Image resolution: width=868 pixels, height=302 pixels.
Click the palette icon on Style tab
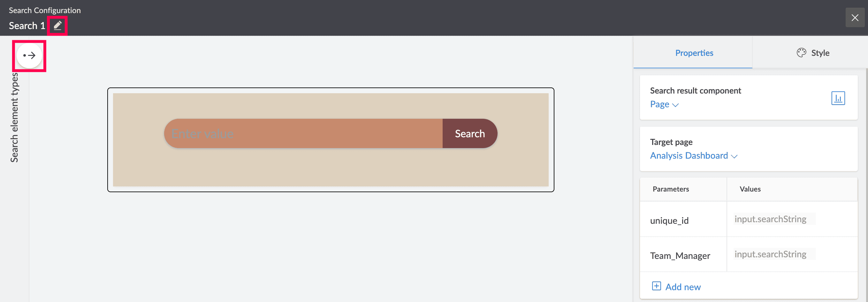click(801, 53)
